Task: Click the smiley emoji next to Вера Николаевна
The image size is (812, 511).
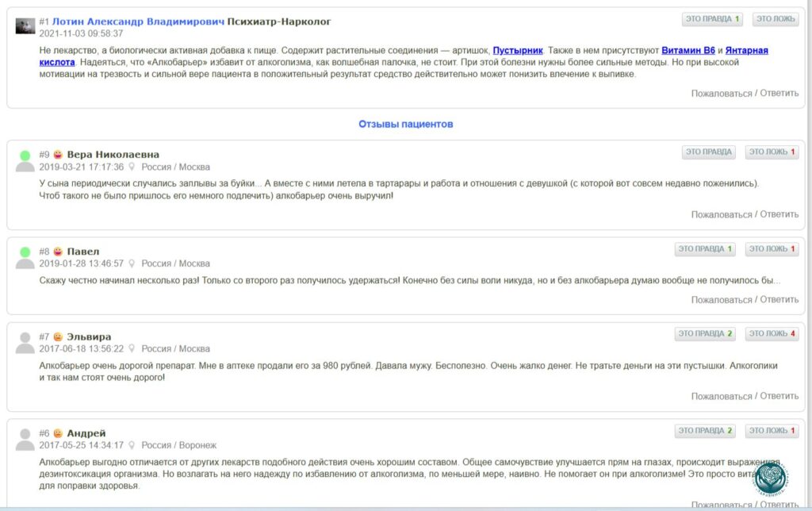Action: (x=58, y=155)
